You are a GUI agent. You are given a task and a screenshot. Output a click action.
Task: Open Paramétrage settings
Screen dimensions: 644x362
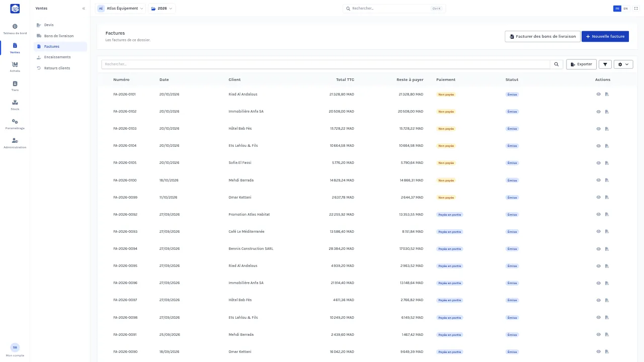pyautogui.click(x=15, y=124)
